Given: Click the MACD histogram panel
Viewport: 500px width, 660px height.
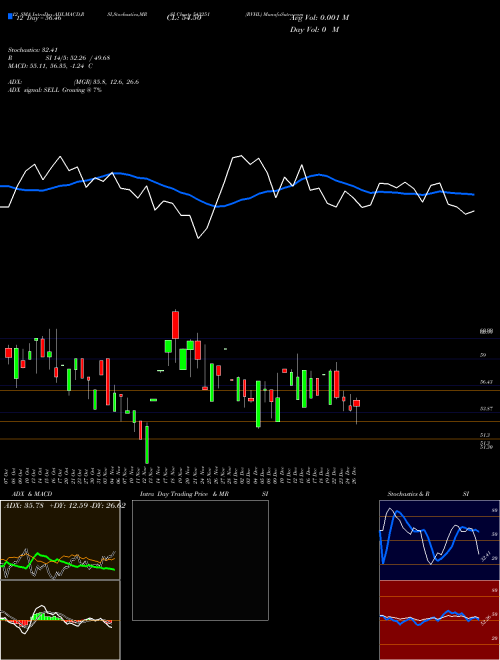Looking at the screenshot, I should click(60, 620).
